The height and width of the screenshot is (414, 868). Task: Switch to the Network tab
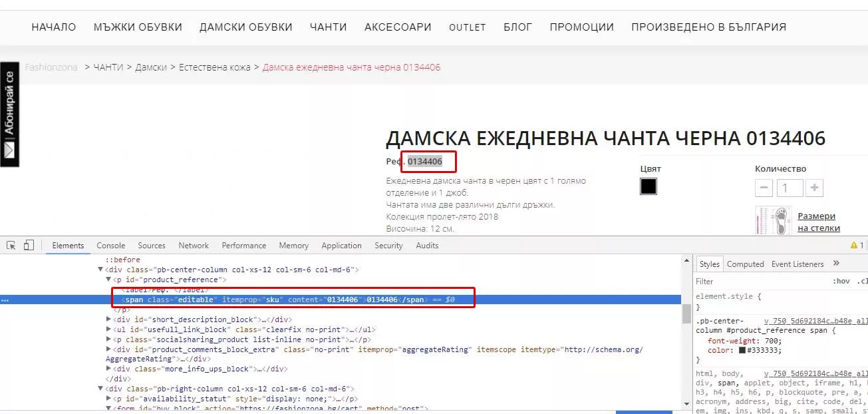pyautogui.click(x=194, y=246)
